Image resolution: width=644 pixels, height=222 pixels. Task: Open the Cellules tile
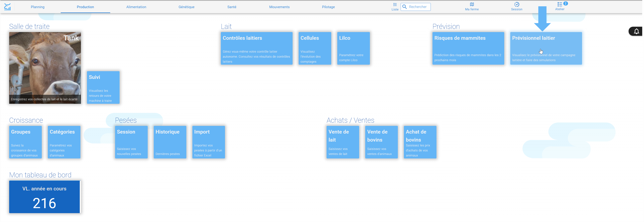315,48
